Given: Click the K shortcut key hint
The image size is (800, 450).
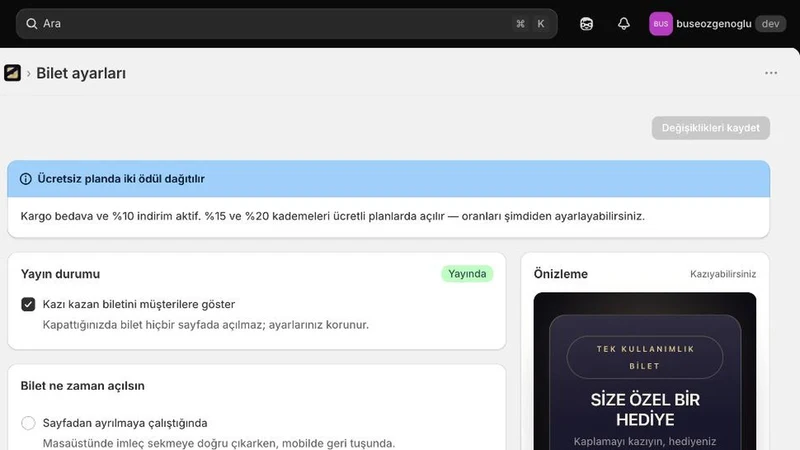Looking at the screenshot, I should pyautogui.click(x=541, y=23).
